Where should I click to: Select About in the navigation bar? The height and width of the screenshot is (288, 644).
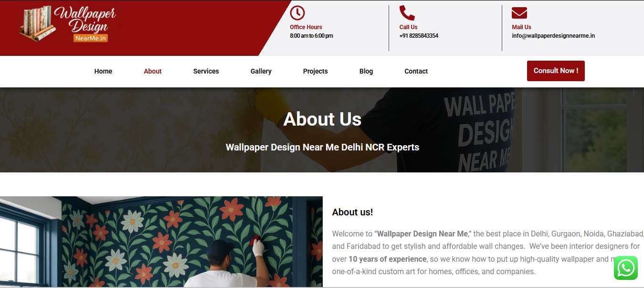(x=153, y=71)
